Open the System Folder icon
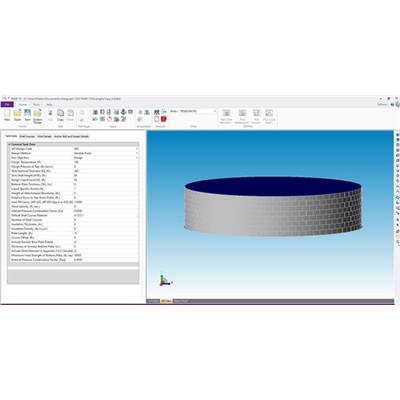 (38, 116)
